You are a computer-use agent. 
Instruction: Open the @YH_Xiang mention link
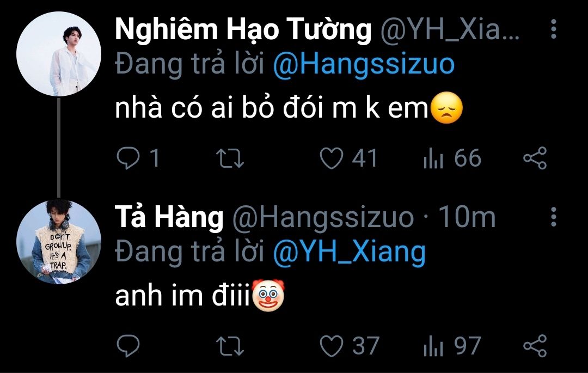point(348,252)
